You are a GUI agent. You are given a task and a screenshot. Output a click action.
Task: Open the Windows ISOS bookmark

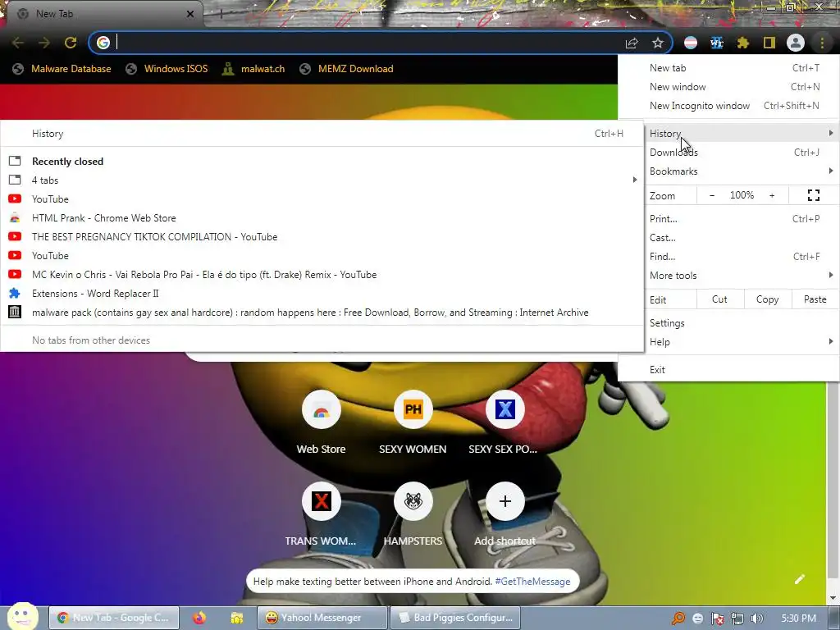coord(167,69)
